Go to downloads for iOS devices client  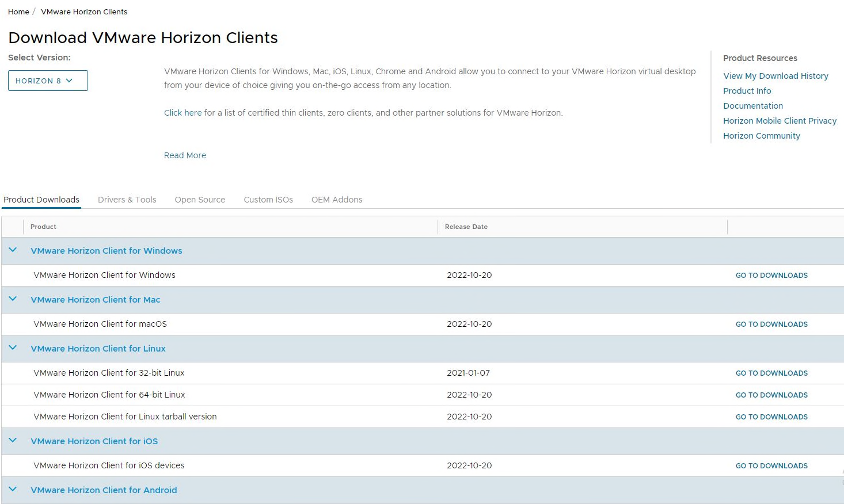tap(771, 466)
